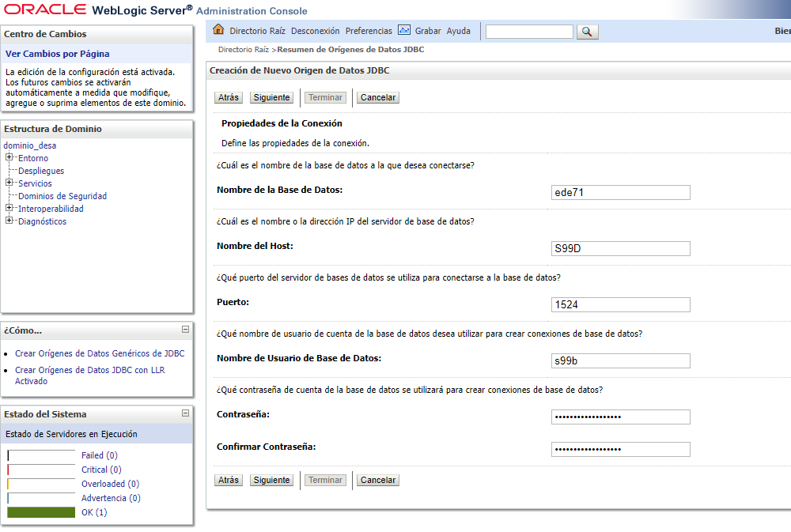Open Diagnósticos in the domain tree

(x=43, y=221)
